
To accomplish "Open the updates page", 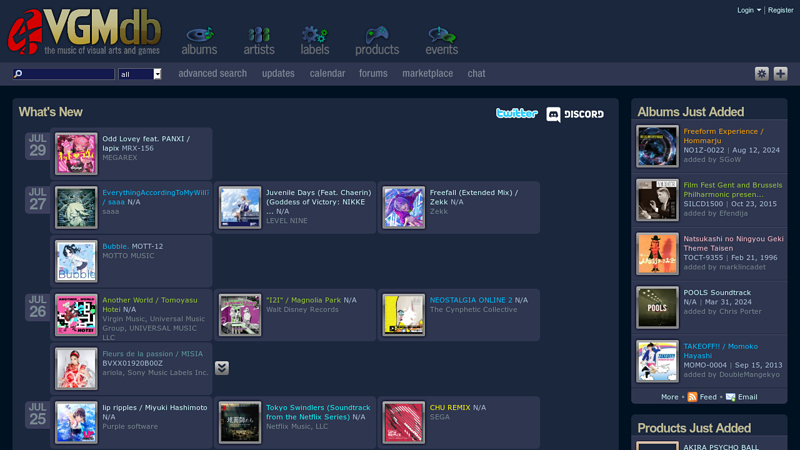I will [x=278, y=73].
